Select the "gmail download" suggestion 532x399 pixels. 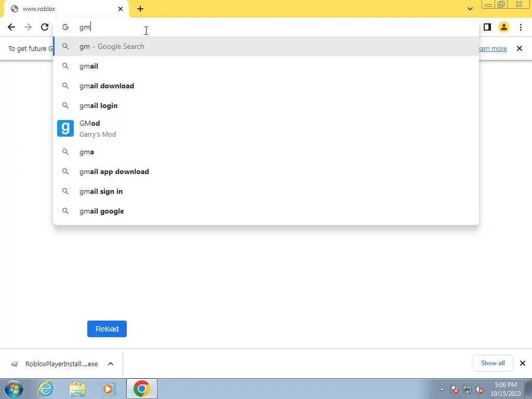click(266, 86)
